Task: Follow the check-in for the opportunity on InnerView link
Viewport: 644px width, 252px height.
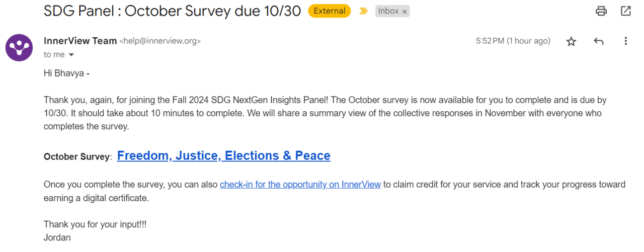Action: click(300, 185)
